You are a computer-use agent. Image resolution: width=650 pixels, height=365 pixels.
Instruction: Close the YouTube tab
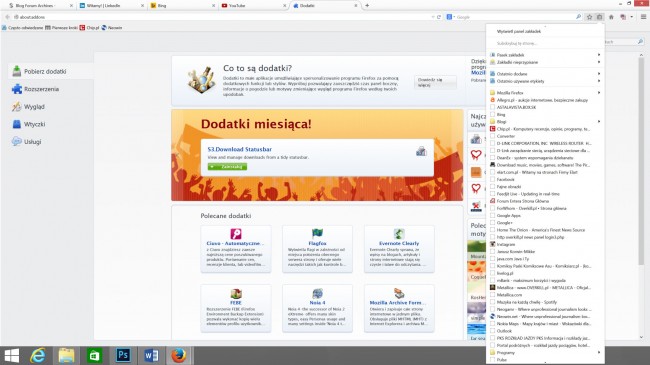click(285, 6)
